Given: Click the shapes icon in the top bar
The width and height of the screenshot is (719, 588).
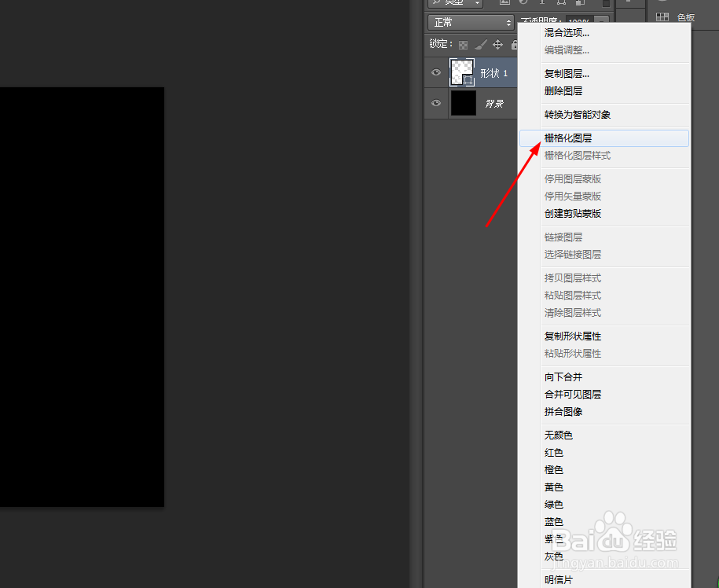Looking at the screenshot, I should pyautogui.click(x=562, y=4).
